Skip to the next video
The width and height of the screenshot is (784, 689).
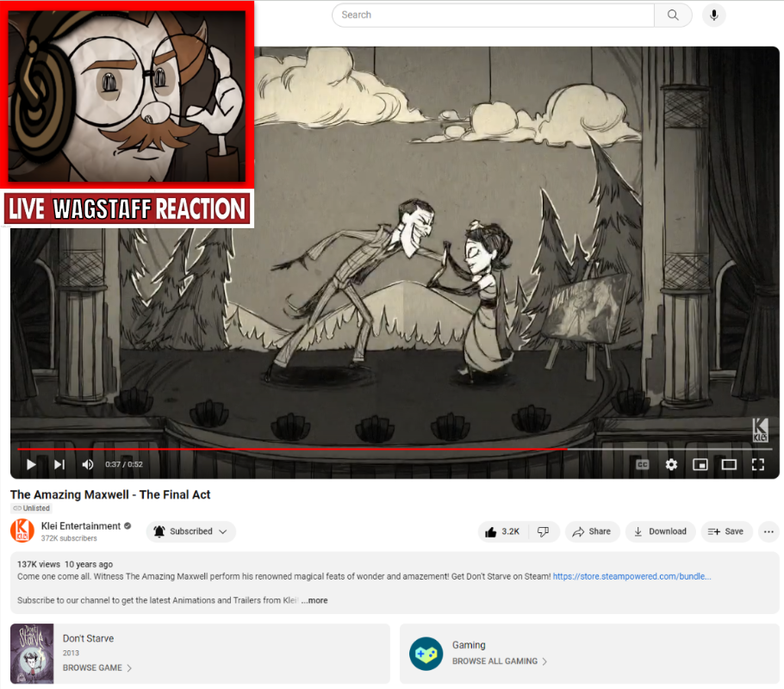(59, 464)
